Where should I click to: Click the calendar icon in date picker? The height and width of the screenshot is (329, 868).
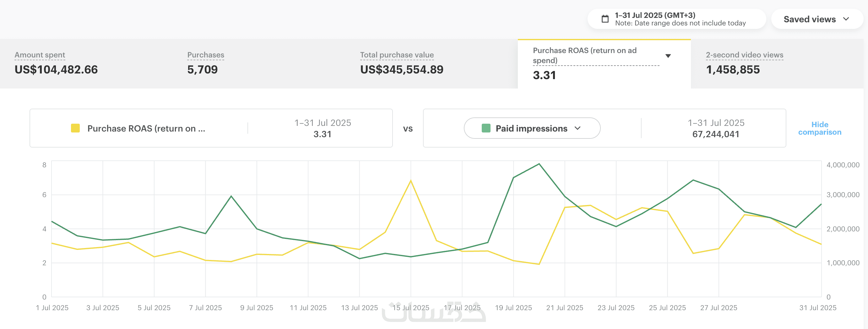click(x=605, y=19)
